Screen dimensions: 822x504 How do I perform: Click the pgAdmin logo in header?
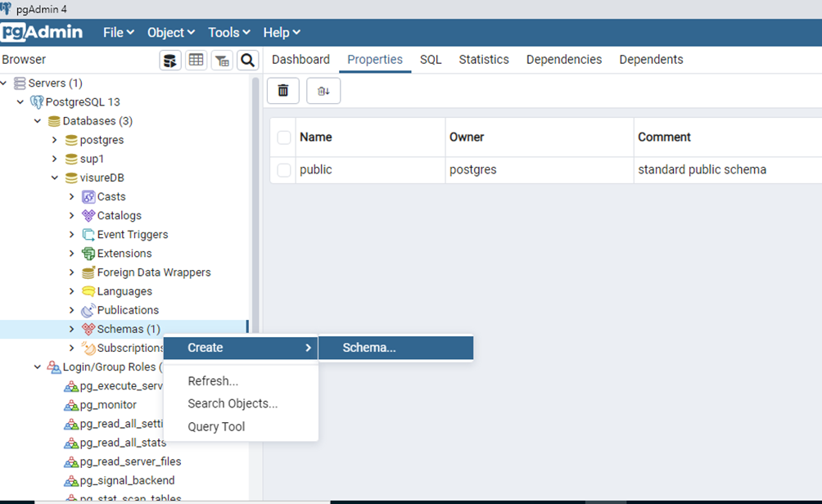[x=42, y=32]
